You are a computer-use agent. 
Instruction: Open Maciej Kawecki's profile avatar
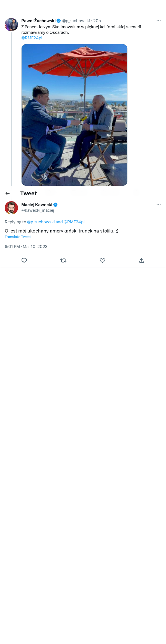[x=11, y=208]
